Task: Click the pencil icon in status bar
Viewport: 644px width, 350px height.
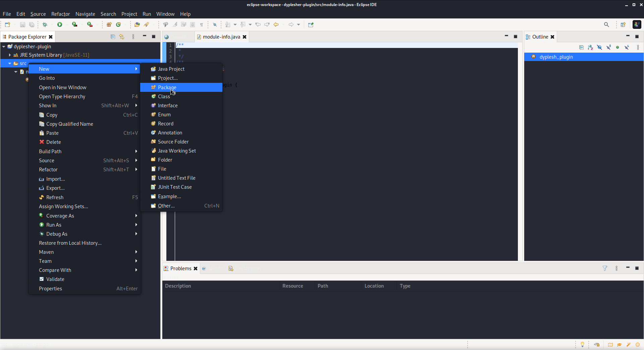Action: click(x=629, y=344)
